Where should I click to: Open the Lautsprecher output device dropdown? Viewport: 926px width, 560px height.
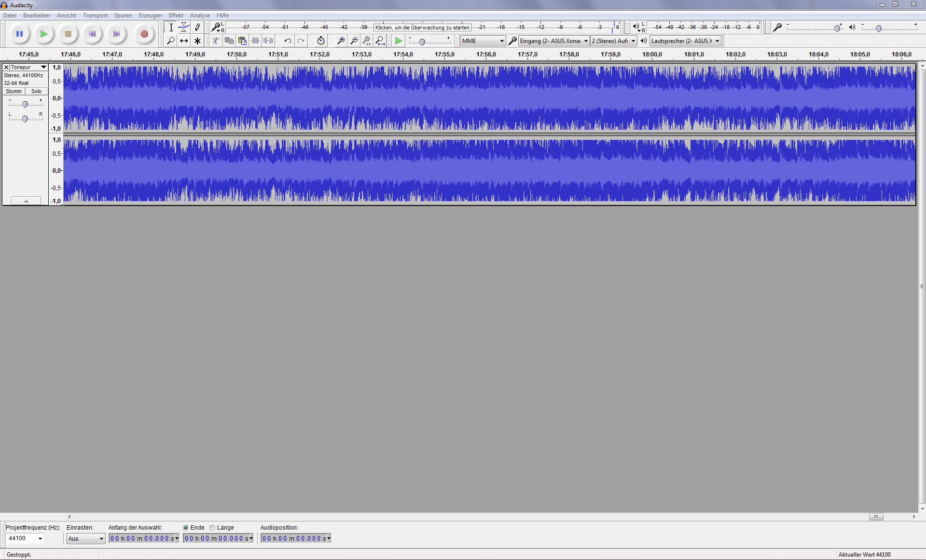(x=685, y=41)
